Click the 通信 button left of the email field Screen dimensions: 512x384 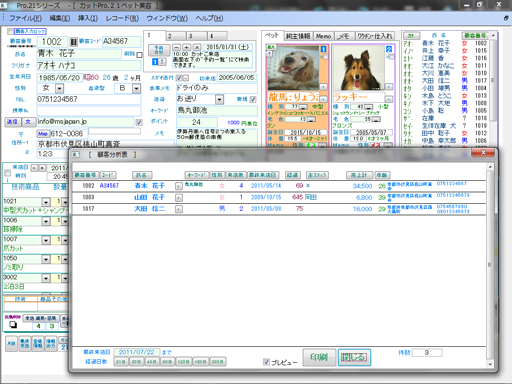pyautogui.click(x=12, y=122)
